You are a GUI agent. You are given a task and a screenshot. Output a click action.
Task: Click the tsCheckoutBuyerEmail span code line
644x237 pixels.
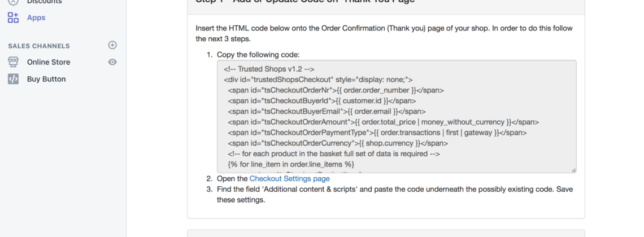point(327,112)
